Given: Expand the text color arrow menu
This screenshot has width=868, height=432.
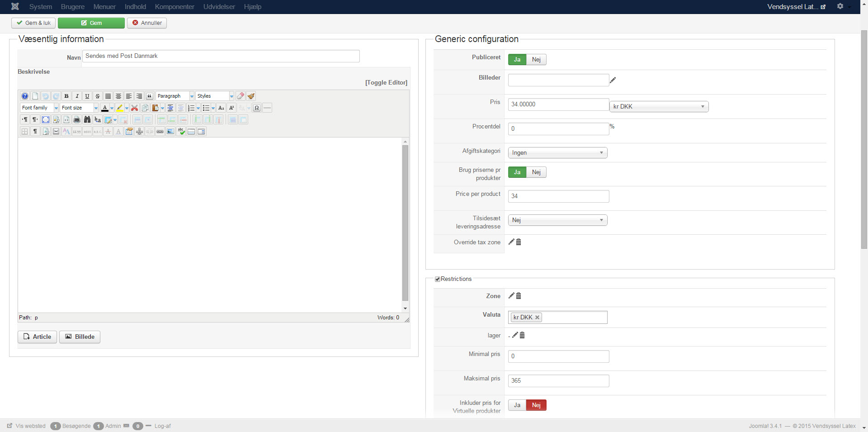Looking at the screenshot, I should pyautogui.click(x=112, y=108).
